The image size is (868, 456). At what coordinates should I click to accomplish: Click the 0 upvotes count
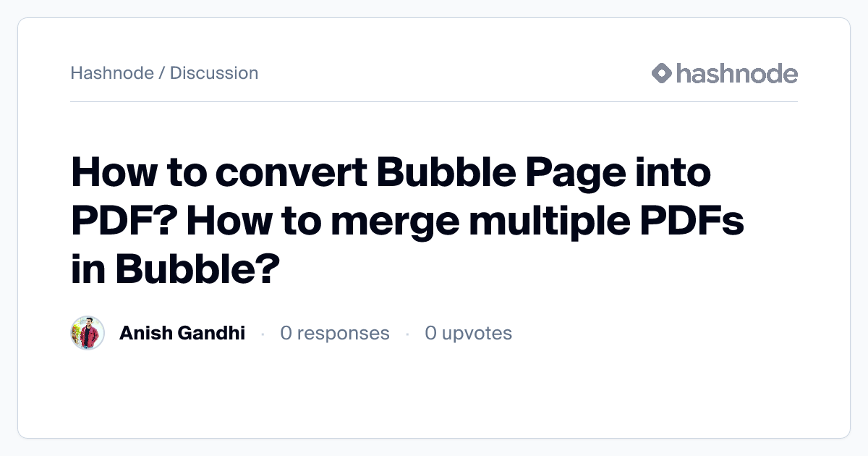point(469,333)
